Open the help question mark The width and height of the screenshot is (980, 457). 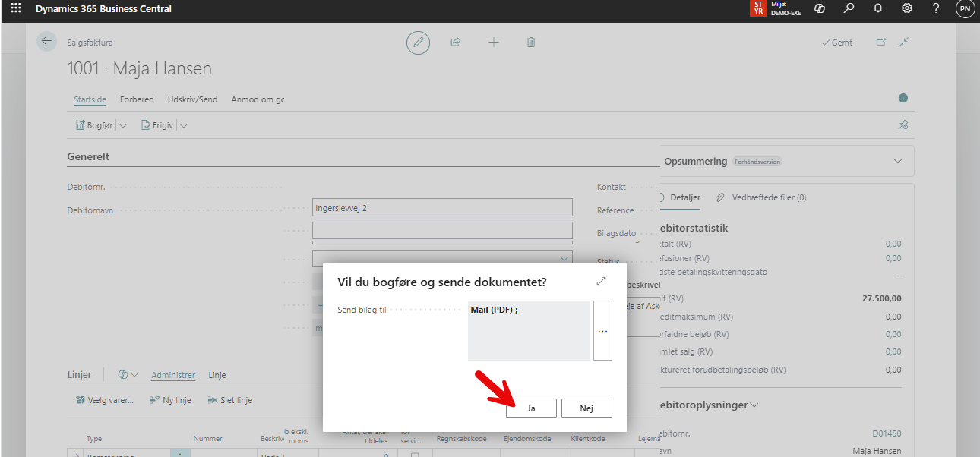click(x=936, y=8)
